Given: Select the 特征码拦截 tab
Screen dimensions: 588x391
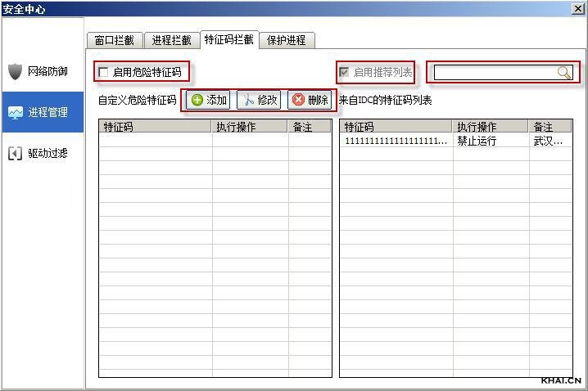Looking at the screenshot, I should [228, 39].
